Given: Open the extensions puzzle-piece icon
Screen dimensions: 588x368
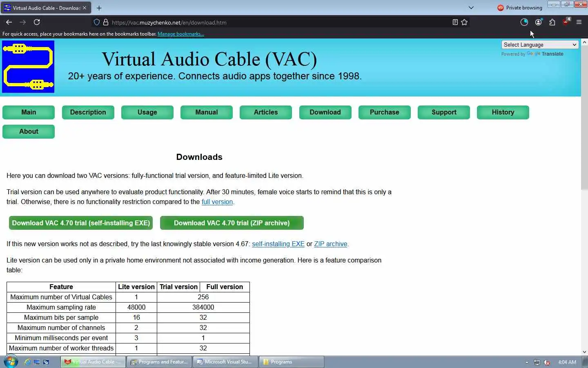Looking at the screenshot, I should pyautogui.click(x=552, y=22).
